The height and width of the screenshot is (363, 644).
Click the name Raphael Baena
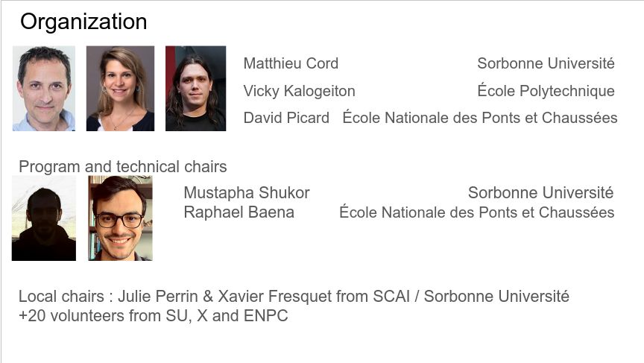[x=239, y=212]
